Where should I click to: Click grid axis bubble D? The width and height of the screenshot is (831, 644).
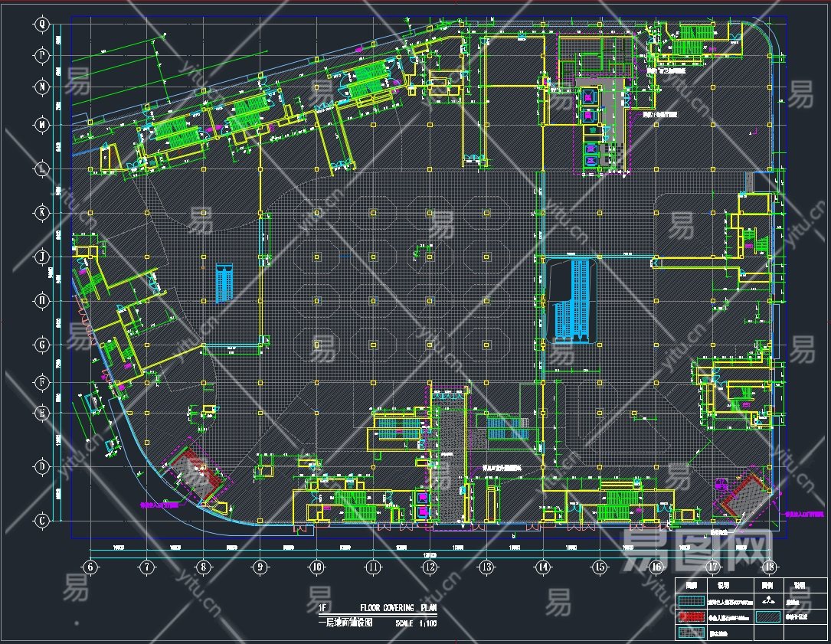coord(42,467)
